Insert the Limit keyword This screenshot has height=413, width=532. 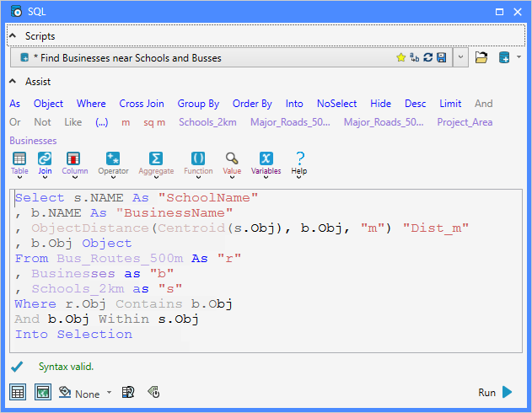[450, 104]
